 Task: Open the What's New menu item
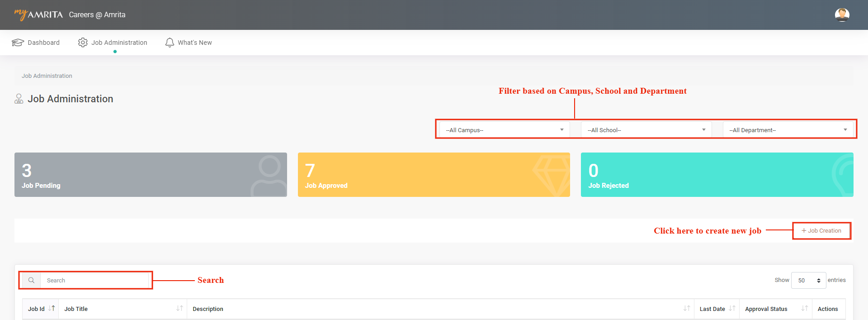click(x=194, y=43)
